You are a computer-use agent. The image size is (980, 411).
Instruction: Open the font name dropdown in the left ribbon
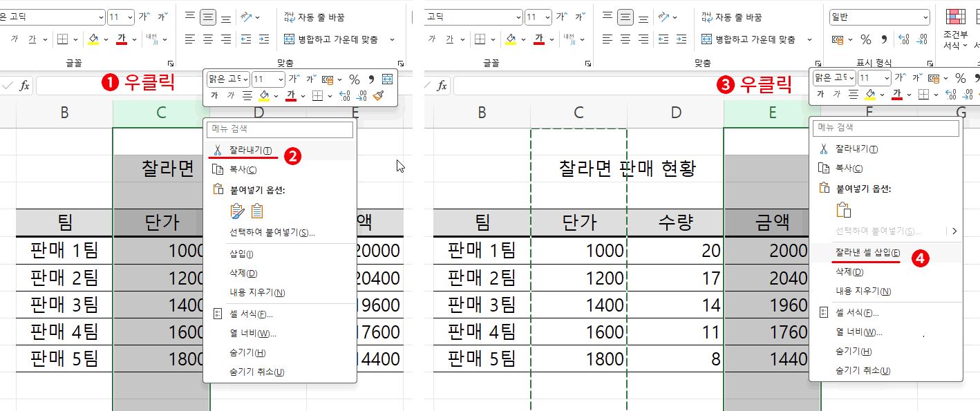pos(101,17)
